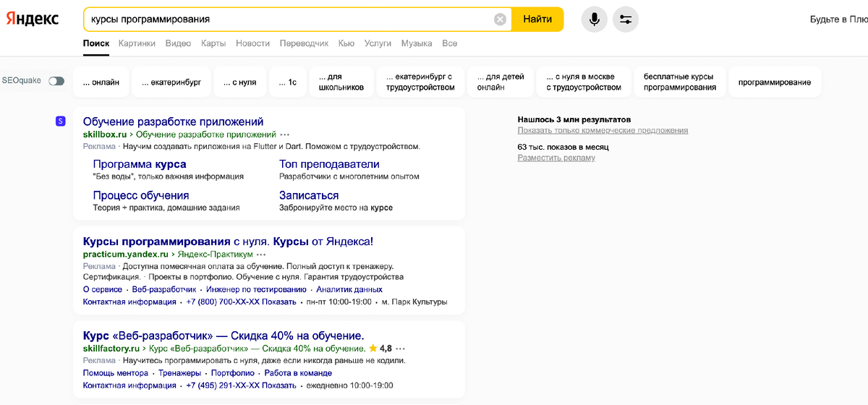This screenshot has width=868, height=405.
Task: Open the 'Топ преподаватели' sitelink
Action: (x=329, y=164)
